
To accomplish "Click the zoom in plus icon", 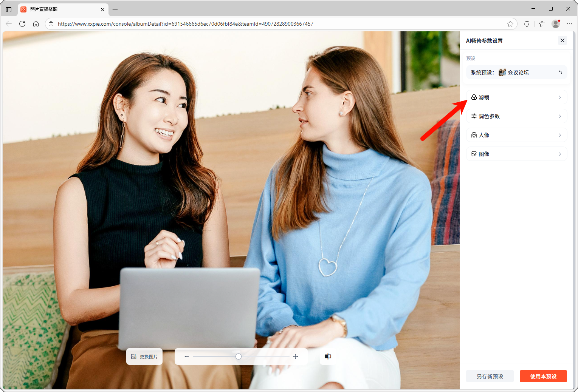I will [x=296, y=357].
